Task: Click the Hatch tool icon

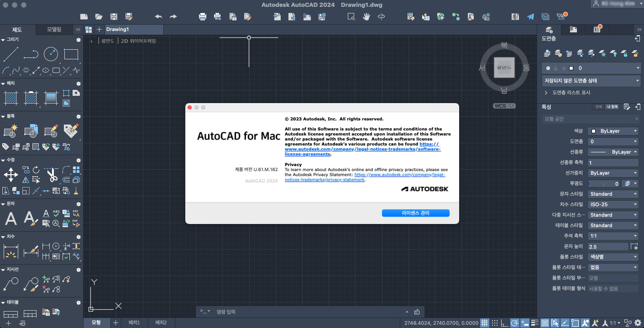Action: tap(10, 97)
